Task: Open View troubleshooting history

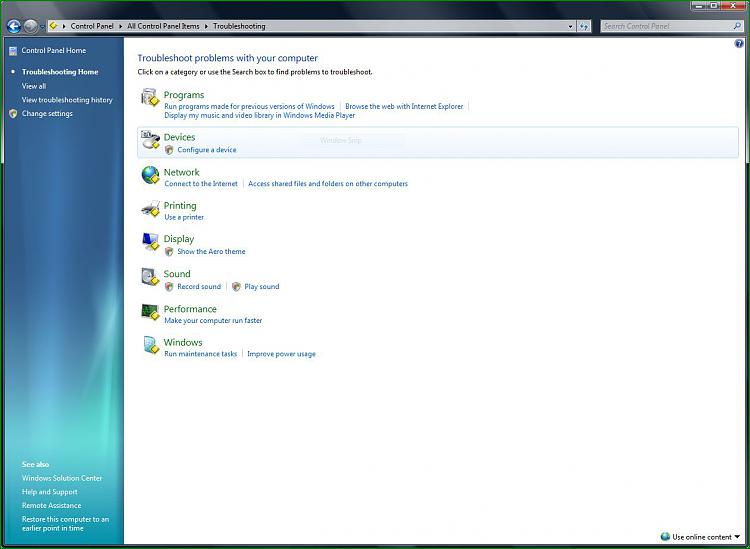Action: [x=67, y=100]
